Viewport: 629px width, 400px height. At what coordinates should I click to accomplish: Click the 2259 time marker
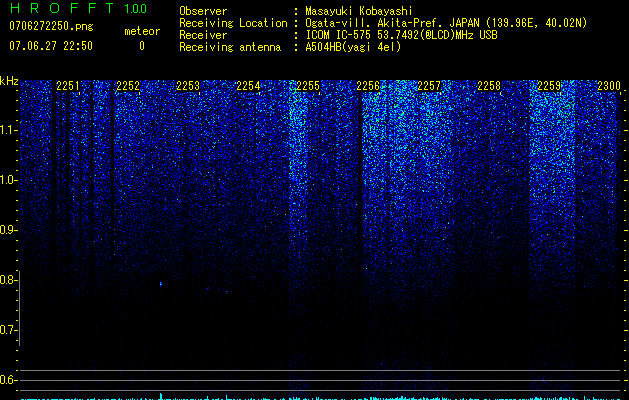click(549, 86)
